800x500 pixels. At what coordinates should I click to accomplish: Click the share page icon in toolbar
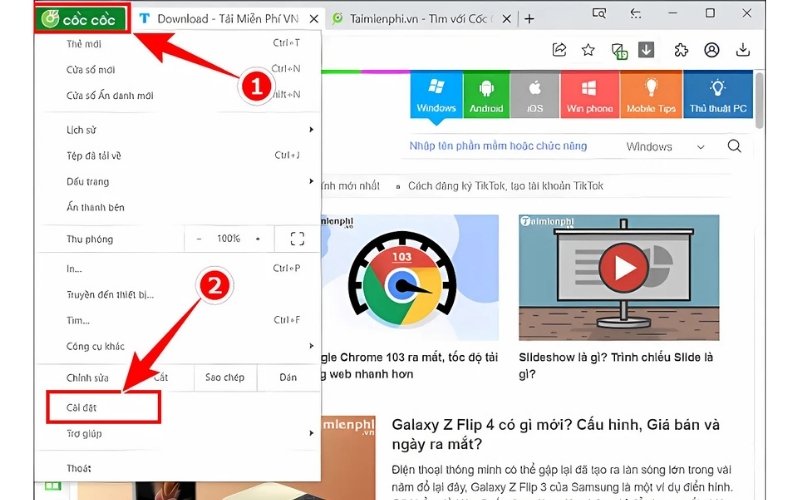tap(560, 50)
